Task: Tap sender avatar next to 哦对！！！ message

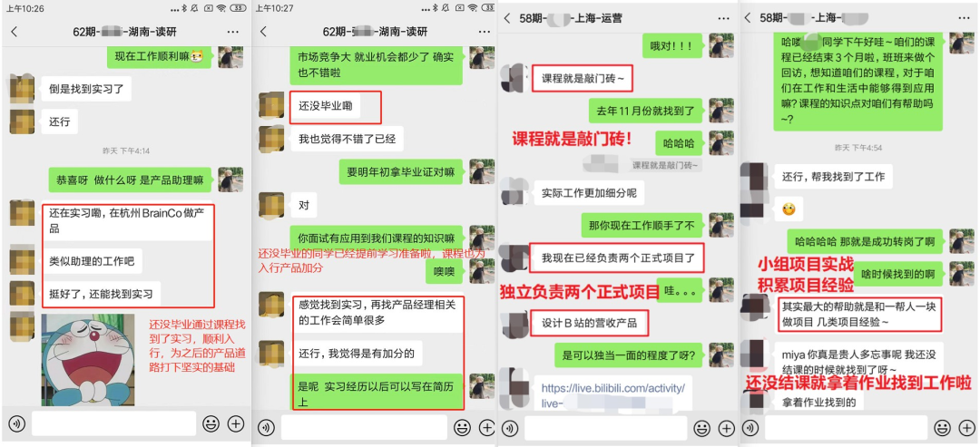Action: [x=722, y=45]
